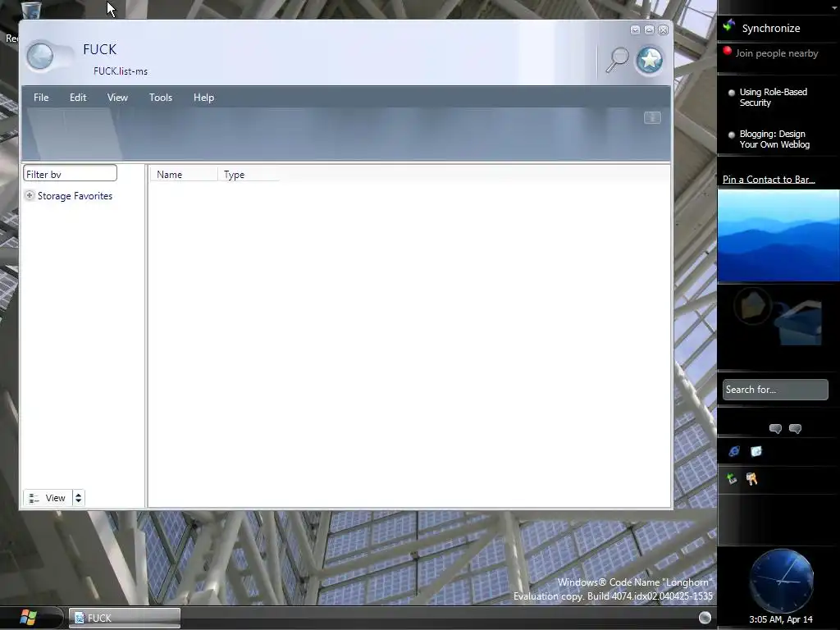Click the 3:05 AM, Apr 14 date text
Image resolution: width=840 pixels, height=630 pixels.
point(781,619)
